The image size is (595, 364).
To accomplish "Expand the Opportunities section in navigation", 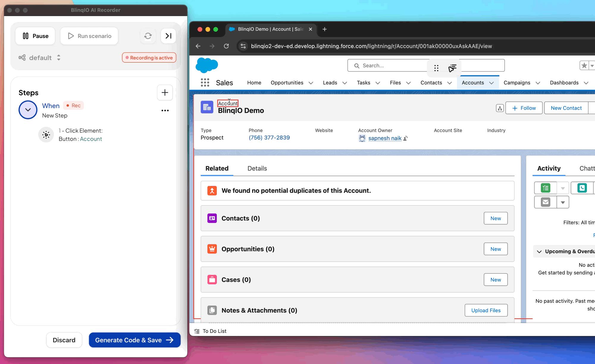I will 311,82.
